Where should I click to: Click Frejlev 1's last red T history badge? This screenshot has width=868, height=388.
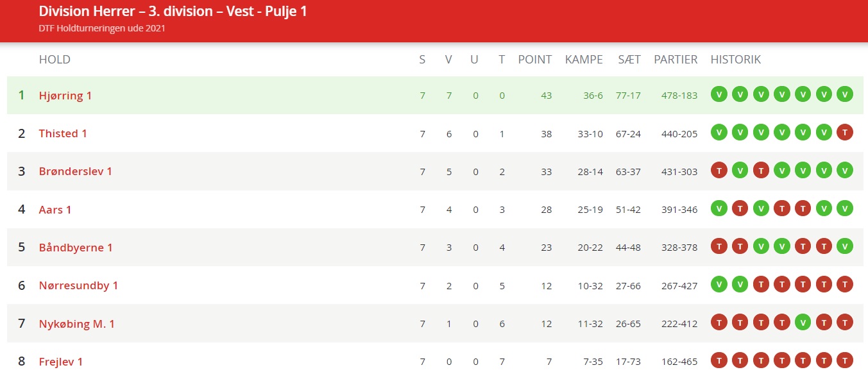coord(845,360)
